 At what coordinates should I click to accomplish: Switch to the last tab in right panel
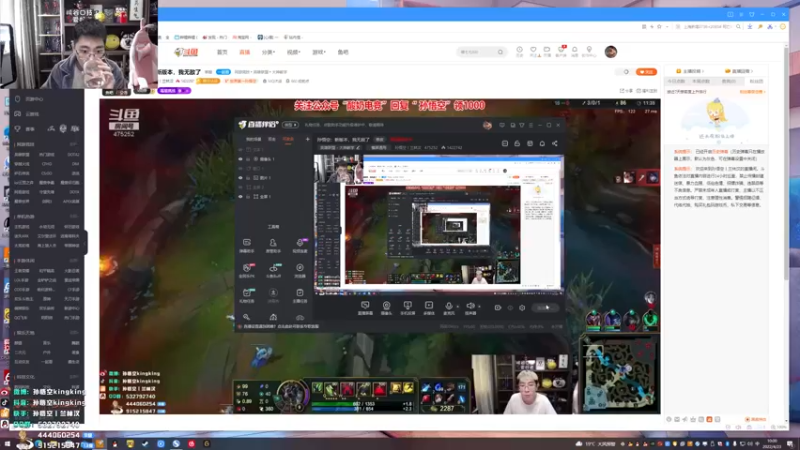[756, 81]
